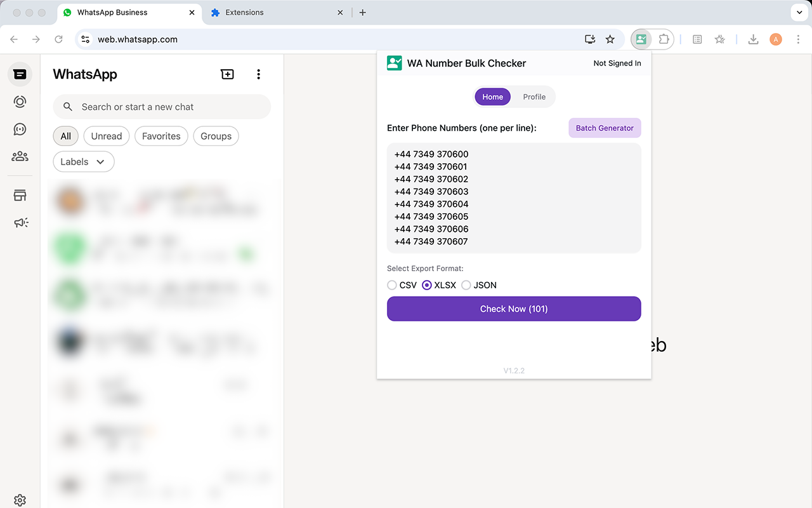Image resolution: width=812 pixels, height=508 pixels.
Task: Switch to the Profile tab in the extension
Action: pos(534,97)
